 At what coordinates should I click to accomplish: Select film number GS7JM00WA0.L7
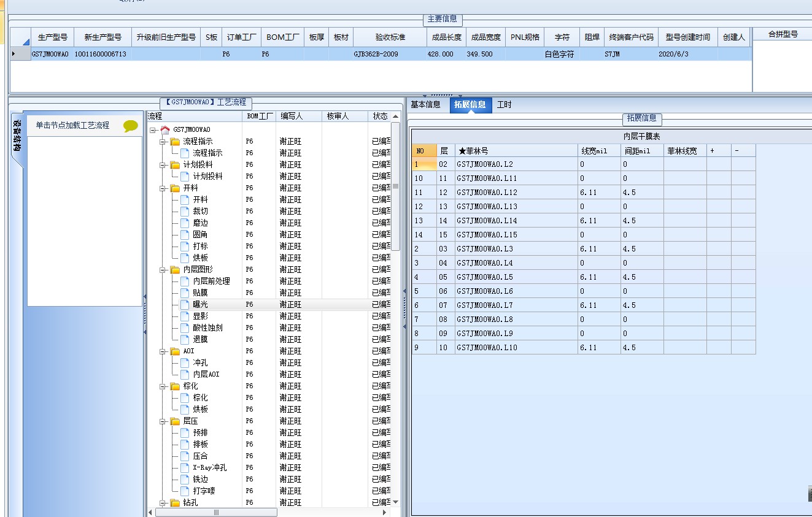516,305
